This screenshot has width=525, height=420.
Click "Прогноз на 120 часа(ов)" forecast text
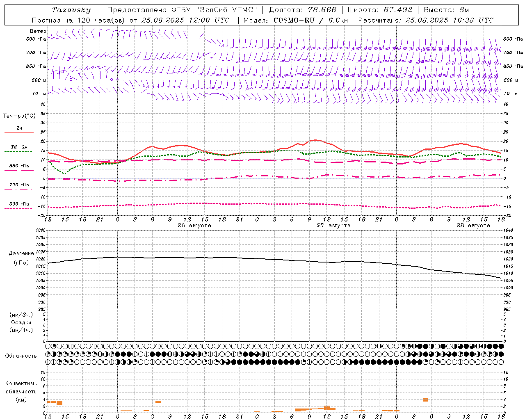[x=78, y=20]
